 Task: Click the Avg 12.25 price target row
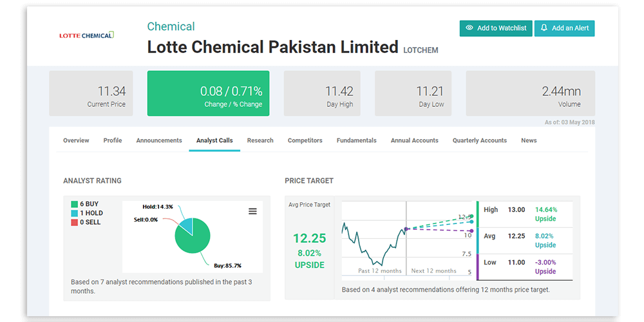point(525,241)
